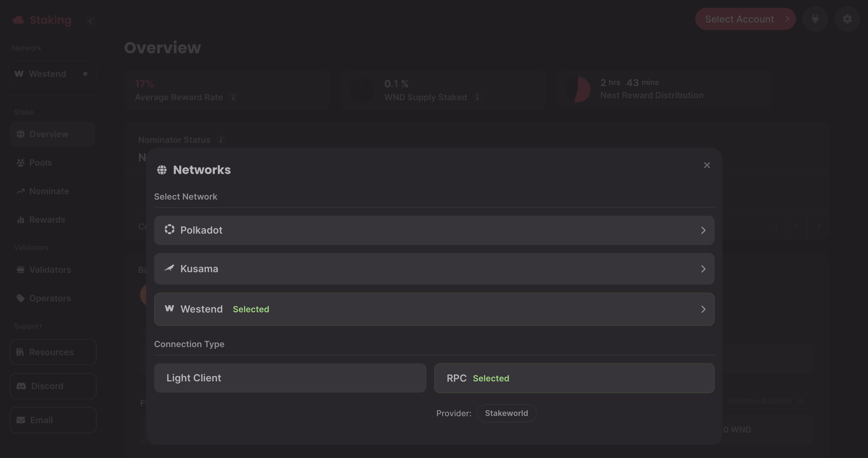Select the Polkadot network
Image resolution: width=868 pixels, height=458 pixels.
pyautogui.click(x=434, y=230)
